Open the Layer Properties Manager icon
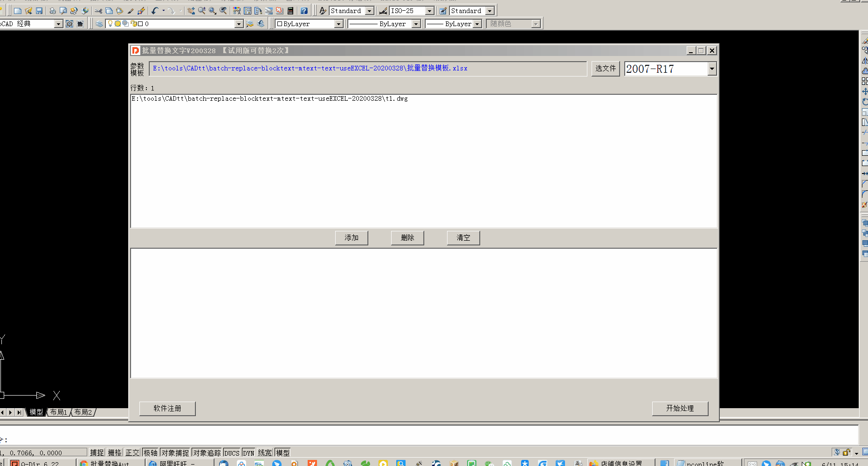The height and width of the screenshot is (466, 868). 99,24
